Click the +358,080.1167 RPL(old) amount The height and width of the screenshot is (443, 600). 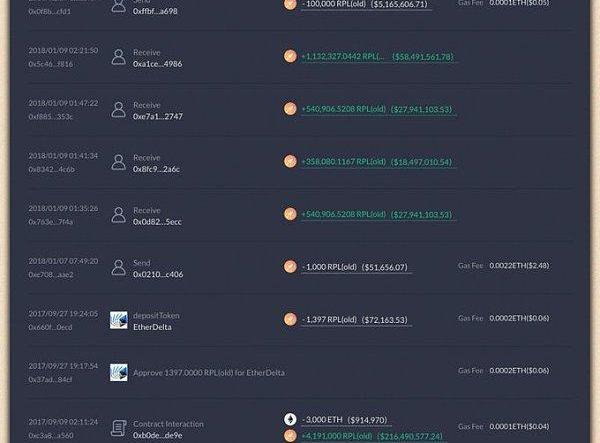[344, 162]
